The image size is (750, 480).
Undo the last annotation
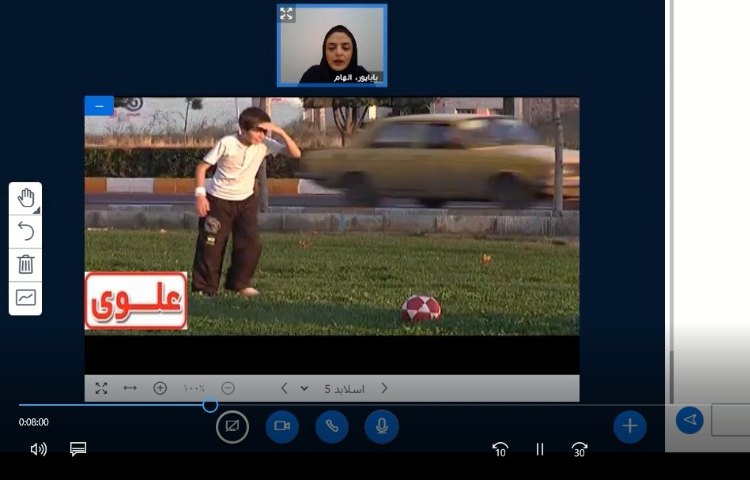pos(25,231)
